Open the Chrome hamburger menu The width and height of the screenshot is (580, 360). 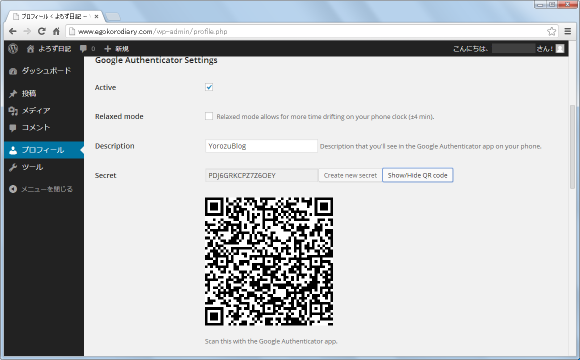(x=567, y=31)
